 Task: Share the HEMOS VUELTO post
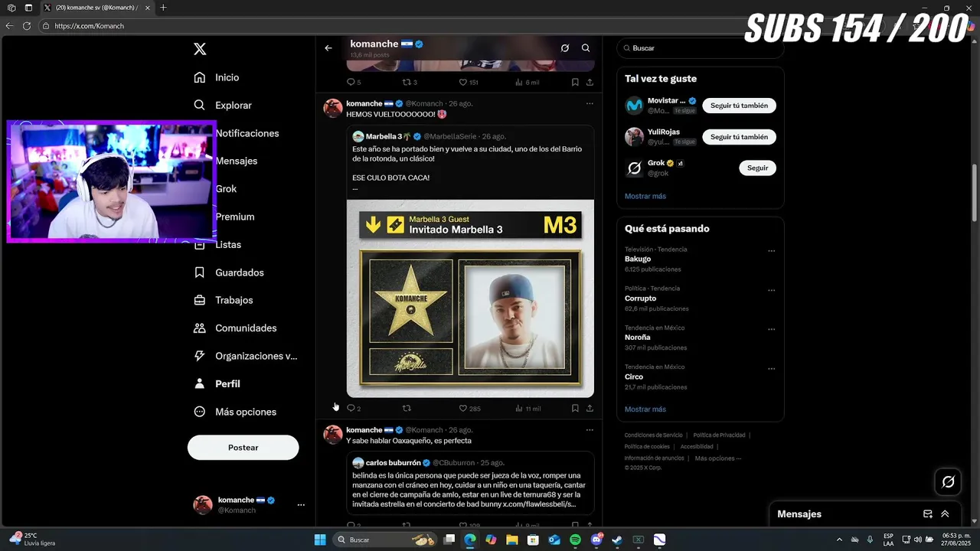[590, 409]
